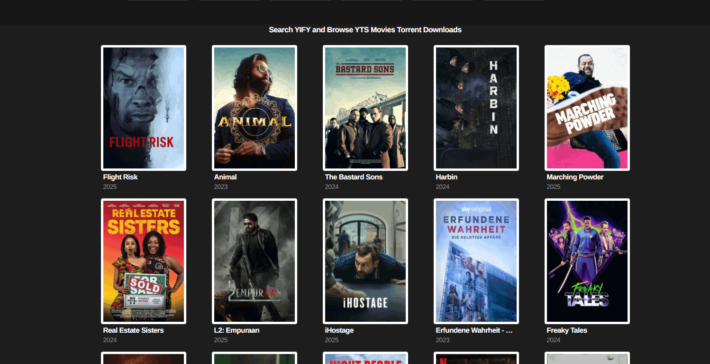Click the Animal title link
Viewport: 710px width, 364px height.
tap(225, 177)
